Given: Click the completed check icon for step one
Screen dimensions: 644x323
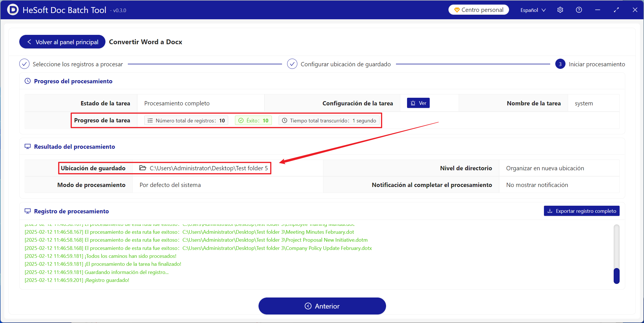Looking at the screenshot, I should (x=24, y=64).
